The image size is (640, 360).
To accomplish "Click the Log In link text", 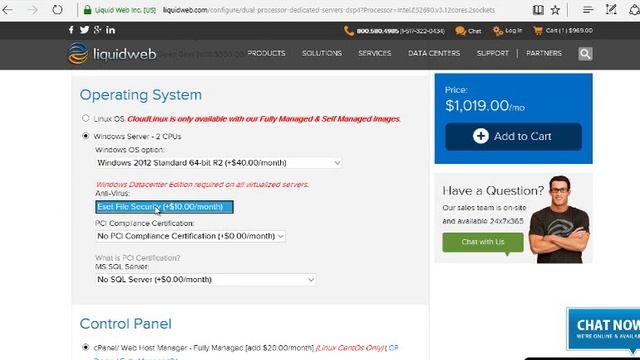I will 513,31.
